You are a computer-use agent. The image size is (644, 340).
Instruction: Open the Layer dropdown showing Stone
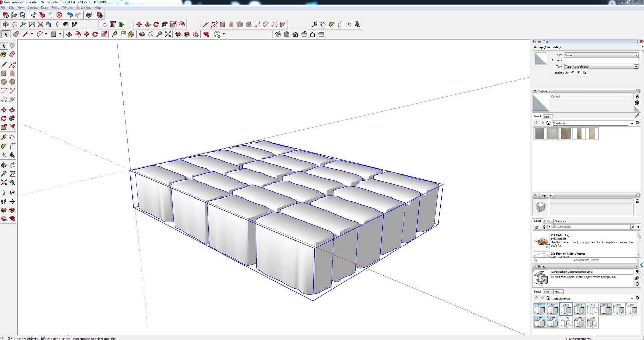pyautogui.click(x=601, y=55)
